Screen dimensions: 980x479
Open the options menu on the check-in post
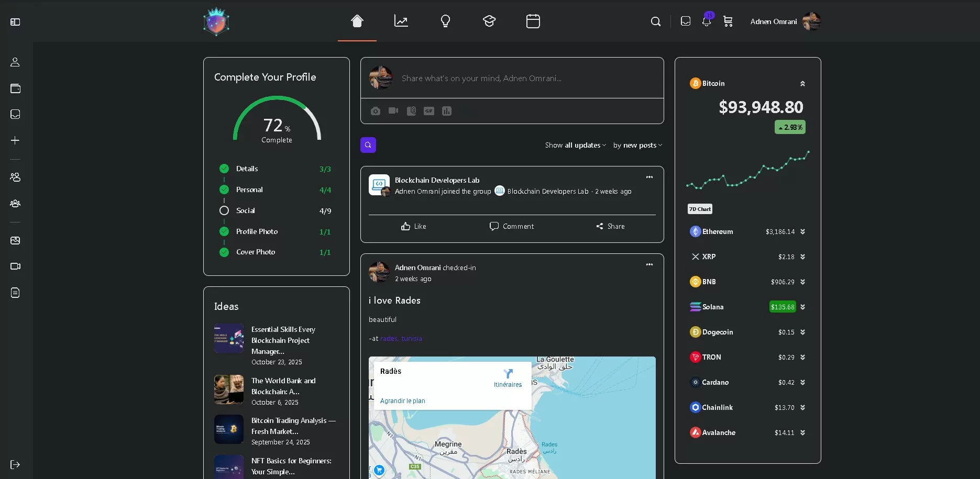(x=649, y=264)
